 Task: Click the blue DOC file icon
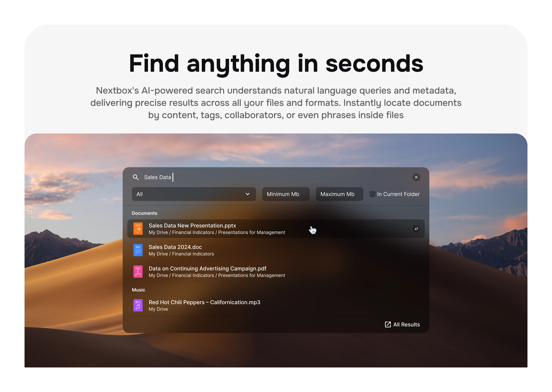[138, 250]
